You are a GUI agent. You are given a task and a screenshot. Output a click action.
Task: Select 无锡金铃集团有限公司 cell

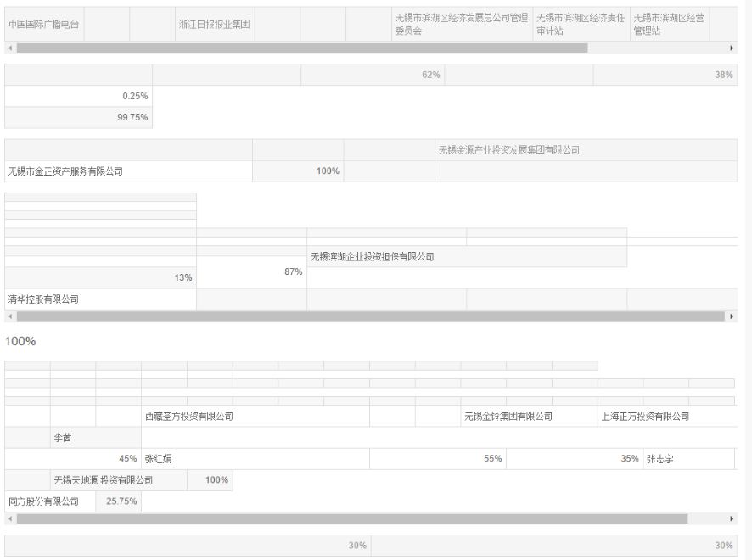pyautogui.click(x=529, y=416)
